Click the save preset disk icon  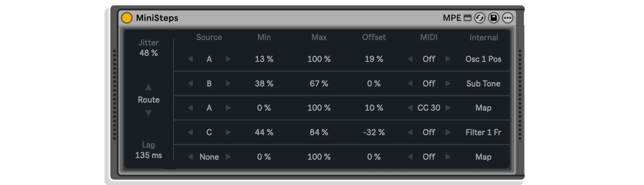494,18
